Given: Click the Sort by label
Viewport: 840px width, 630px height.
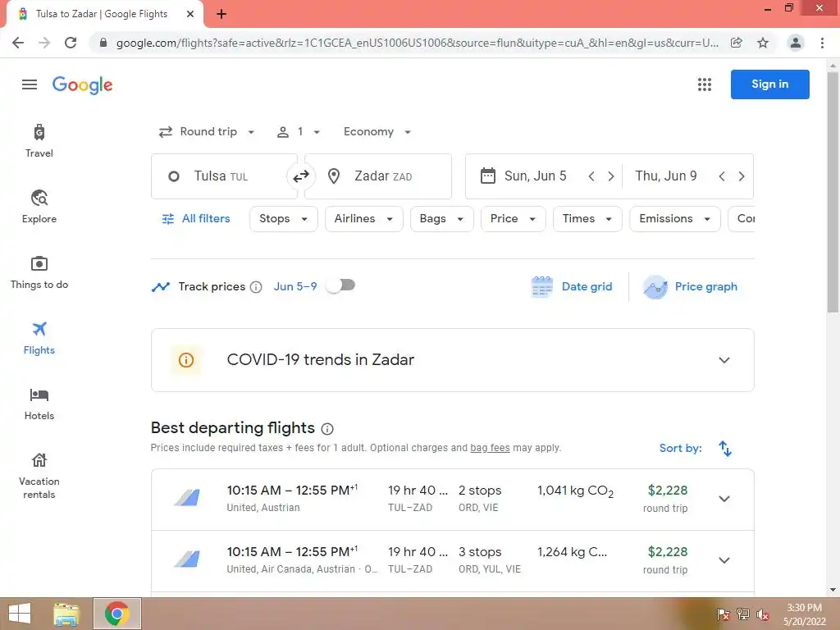Looking at the screenshot, I should (680, 449).
